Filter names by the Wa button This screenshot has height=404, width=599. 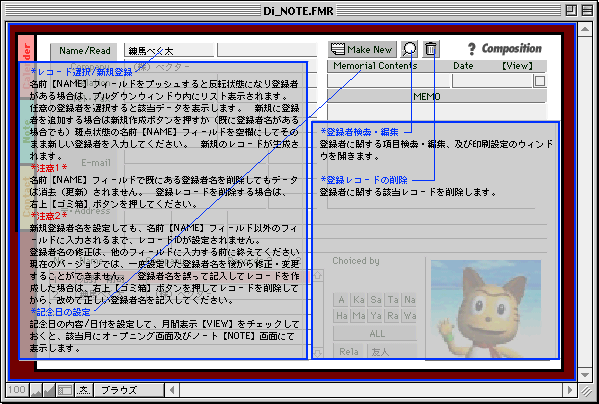coord(410,316)
